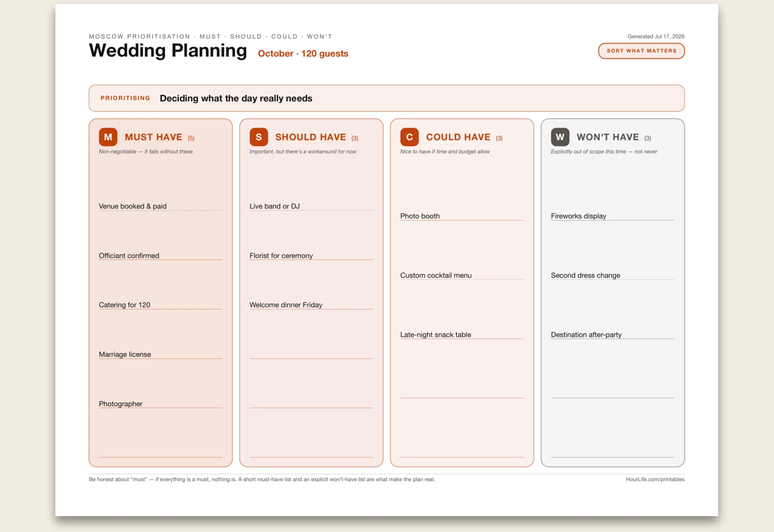Select the Wedding Planning title

pos(168,50)
